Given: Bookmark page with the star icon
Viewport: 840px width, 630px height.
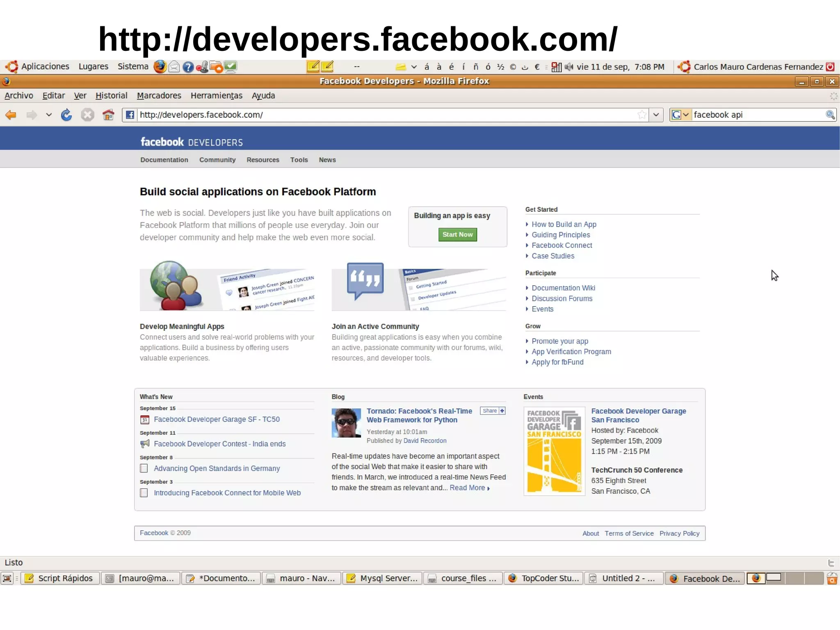Looking at the screenshot, I should click(x=642, y=115).
